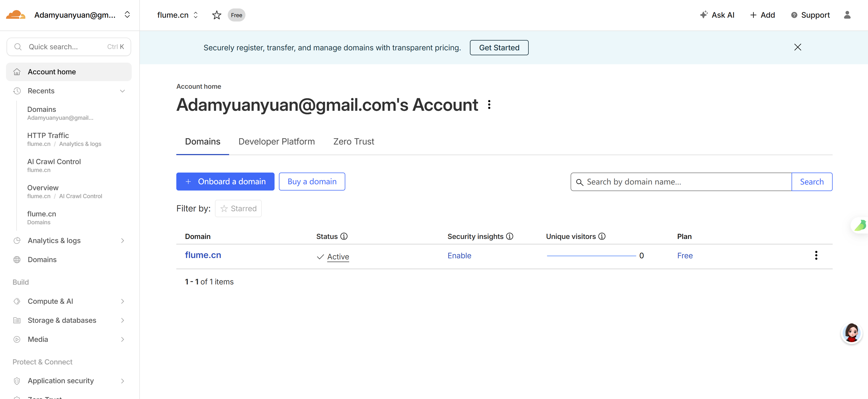Focus the Quick search field
Screen dimensions: 868x399
69,47
